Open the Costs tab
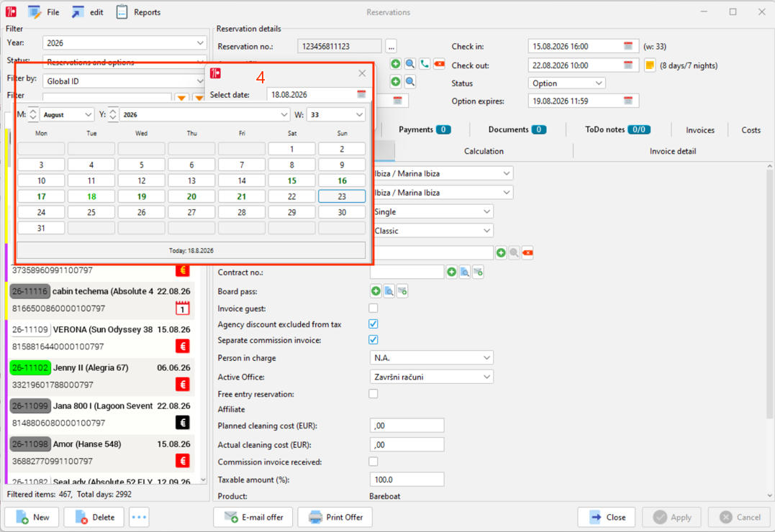Screen dimensions: 775x532 click(751, 130)
